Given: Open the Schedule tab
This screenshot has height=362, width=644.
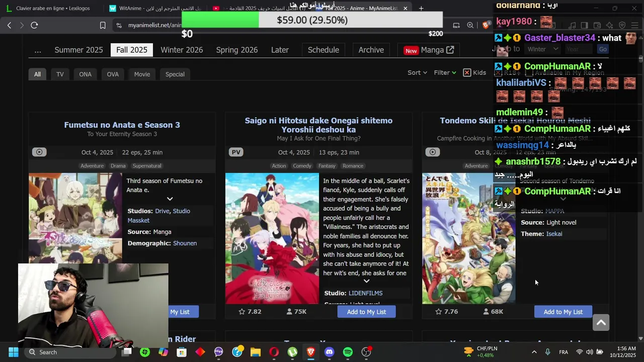Looking at the screenshot, I should [324, 50].
